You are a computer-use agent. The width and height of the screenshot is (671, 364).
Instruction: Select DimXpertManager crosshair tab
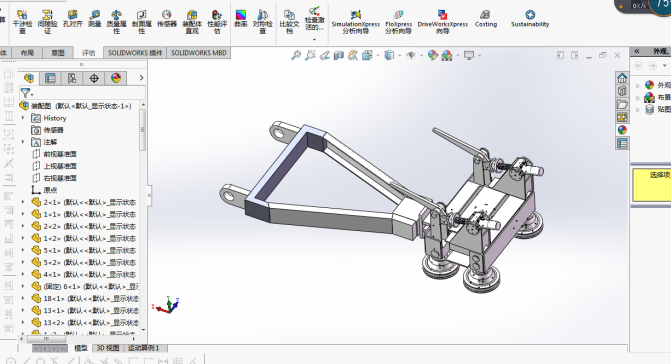[x=94, y=78]
